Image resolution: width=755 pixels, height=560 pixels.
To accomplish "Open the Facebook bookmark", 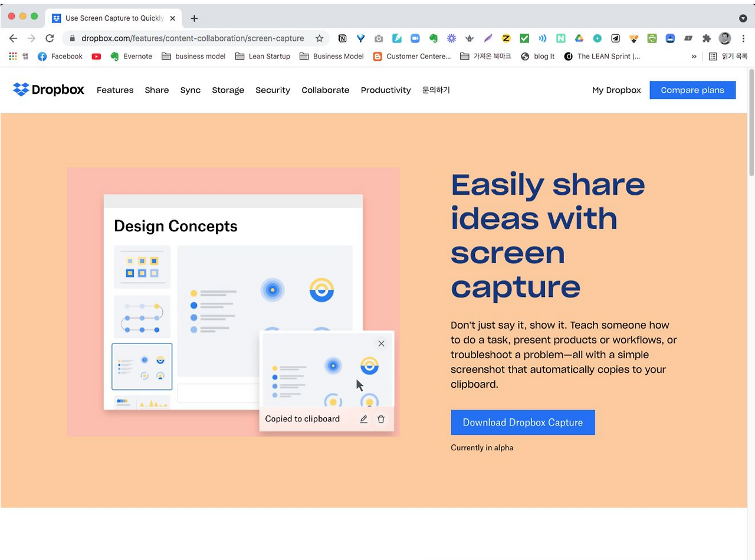I will [x=60, y=57].
